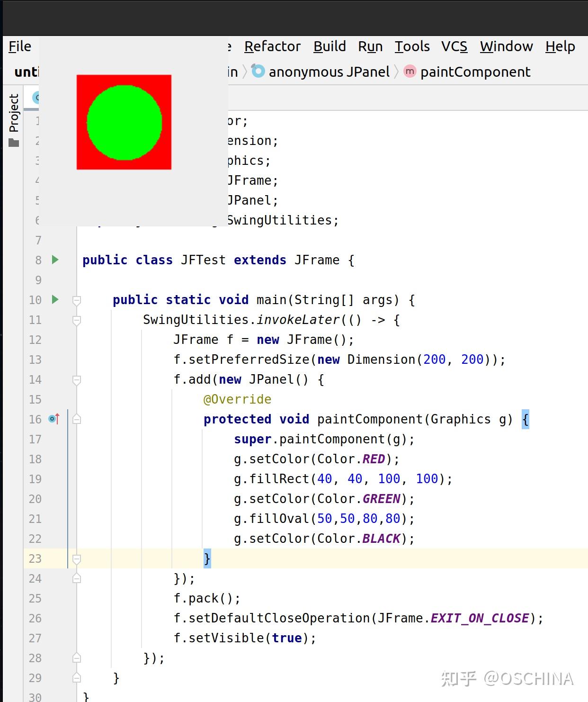Click the class icon before anonymous JPanel breadcrumb

click(258, 72)
